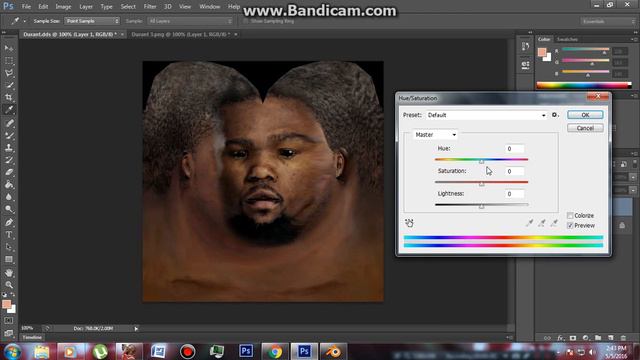Open the File menu

click(26, 7)
